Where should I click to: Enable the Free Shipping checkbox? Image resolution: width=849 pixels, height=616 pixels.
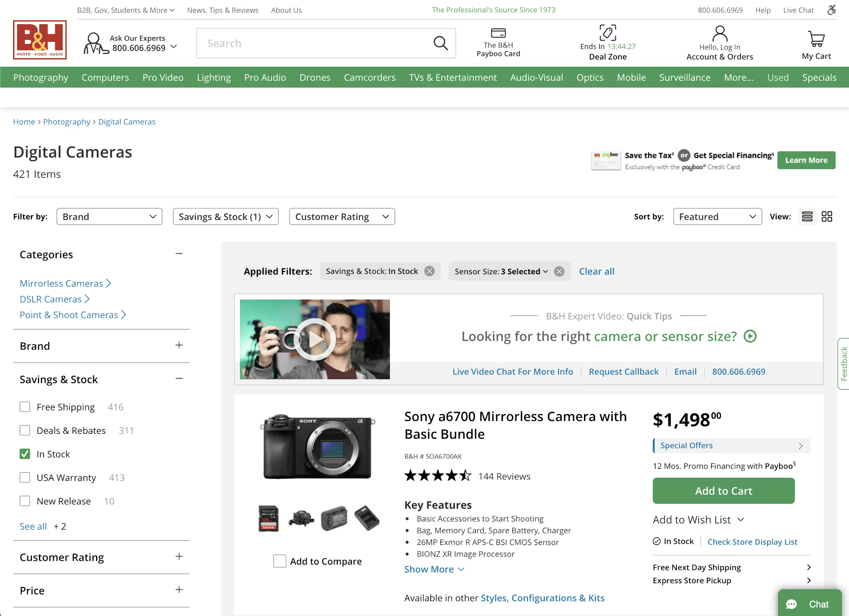25,407
